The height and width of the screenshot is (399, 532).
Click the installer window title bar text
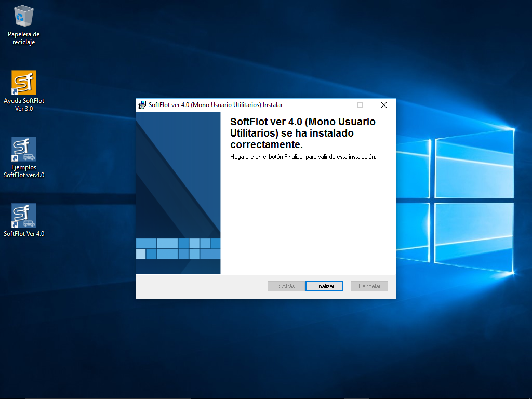tap(216, 105)
